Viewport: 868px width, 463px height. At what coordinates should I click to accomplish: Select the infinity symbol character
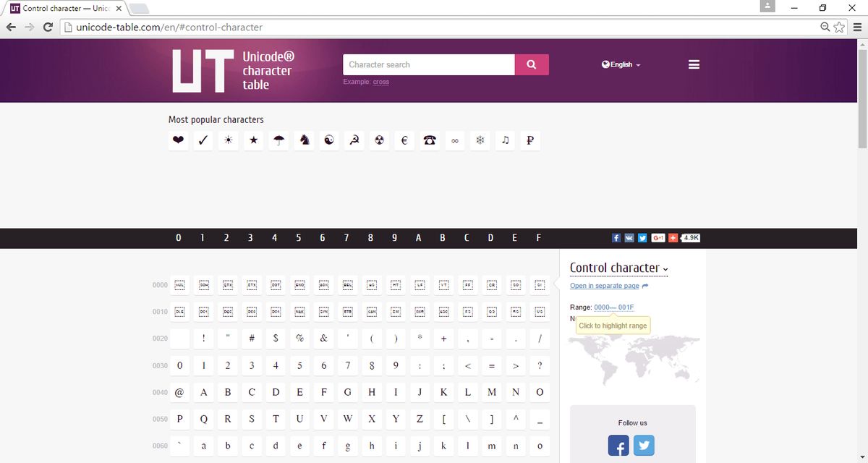pos(454,140)
